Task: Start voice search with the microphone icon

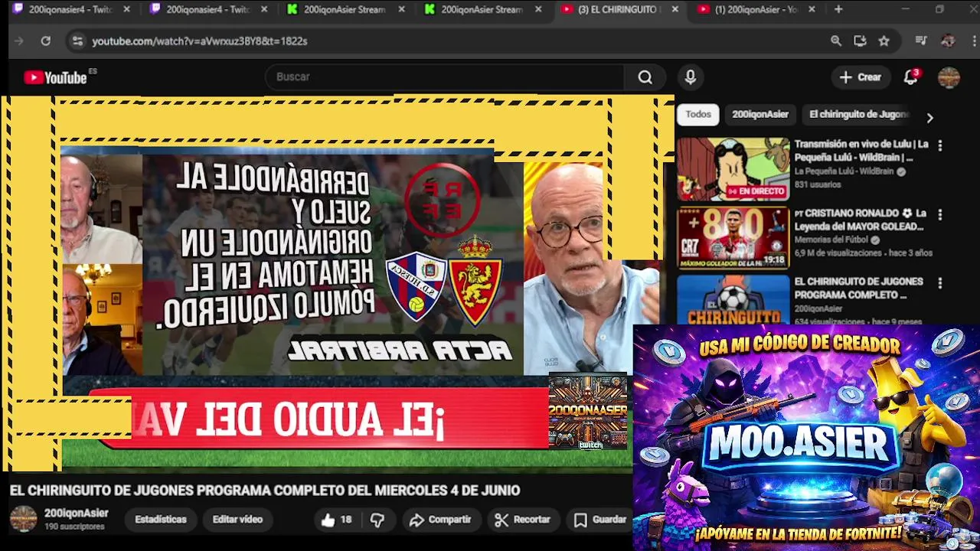Action: coord(691,77)
